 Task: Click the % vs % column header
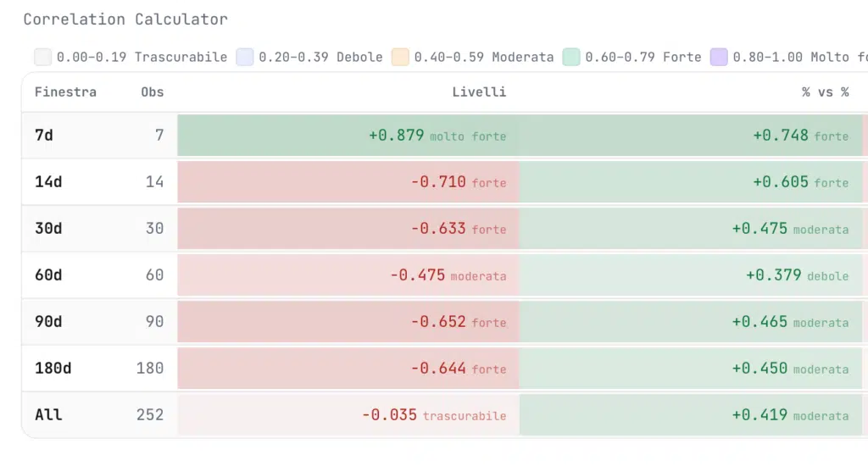825,92
